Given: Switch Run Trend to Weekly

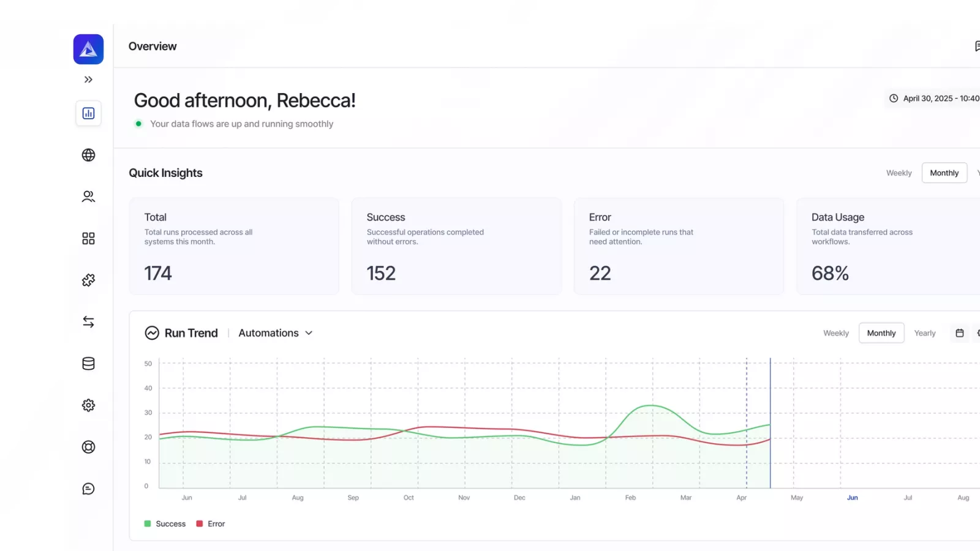Looking at the screenshot, I should click(x=835, y=333).
